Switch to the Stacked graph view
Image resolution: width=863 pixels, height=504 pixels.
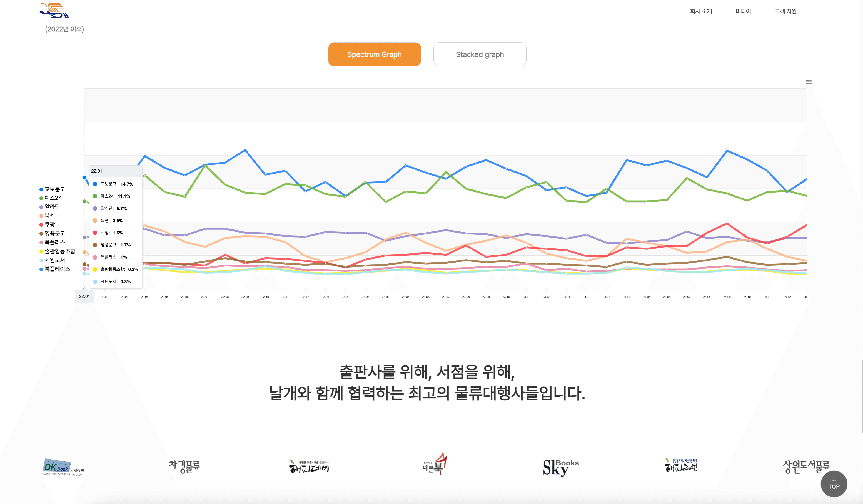point(480,54)
